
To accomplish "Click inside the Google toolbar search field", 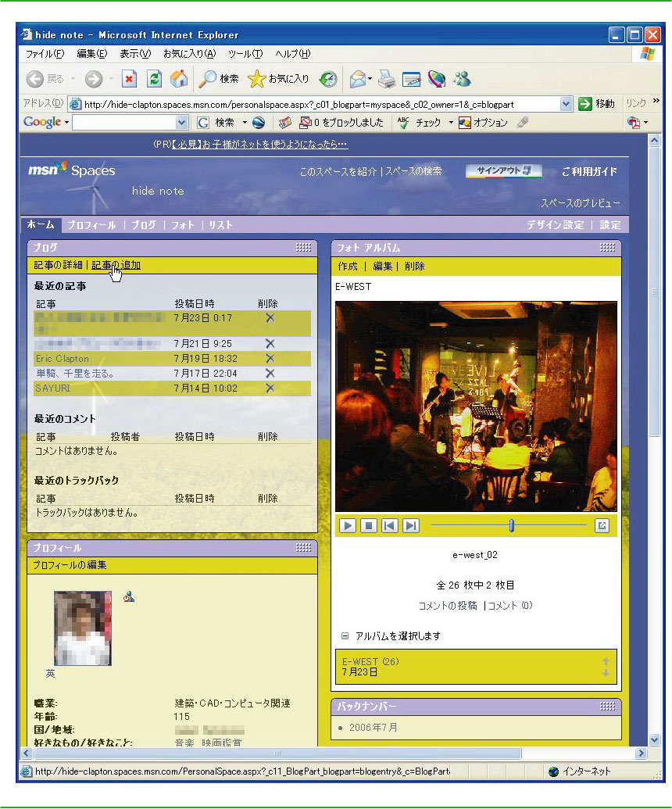I will click(x=123, y=123).
